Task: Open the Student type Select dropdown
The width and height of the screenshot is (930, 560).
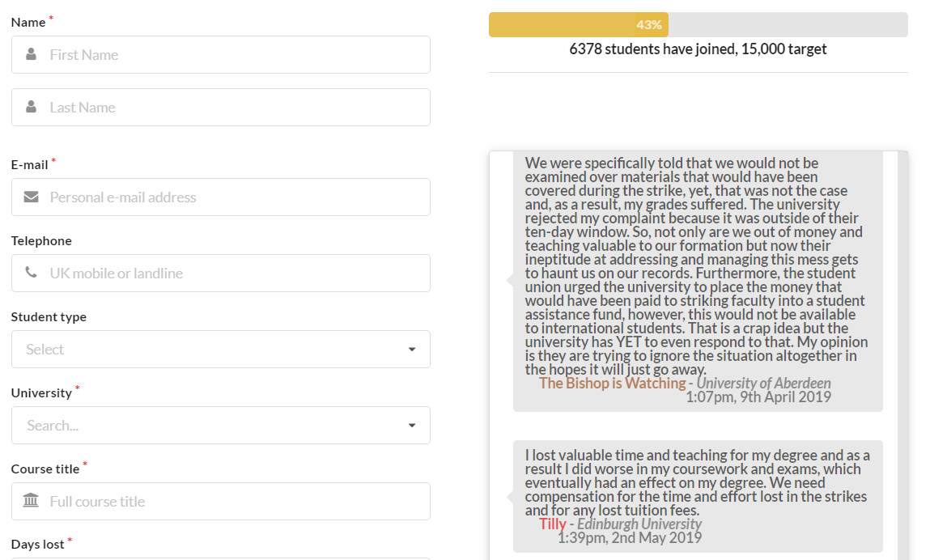Action: 221,349
